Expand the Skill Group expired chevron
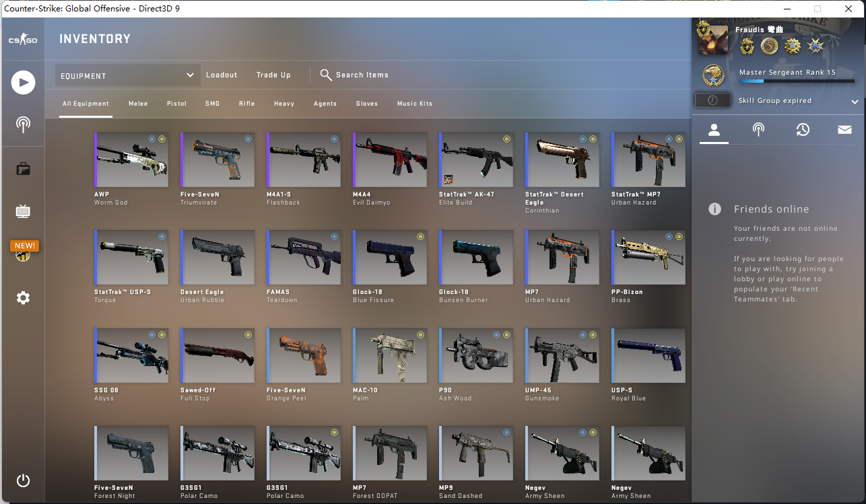Screen dimensions: 866x504 point(855,102)
